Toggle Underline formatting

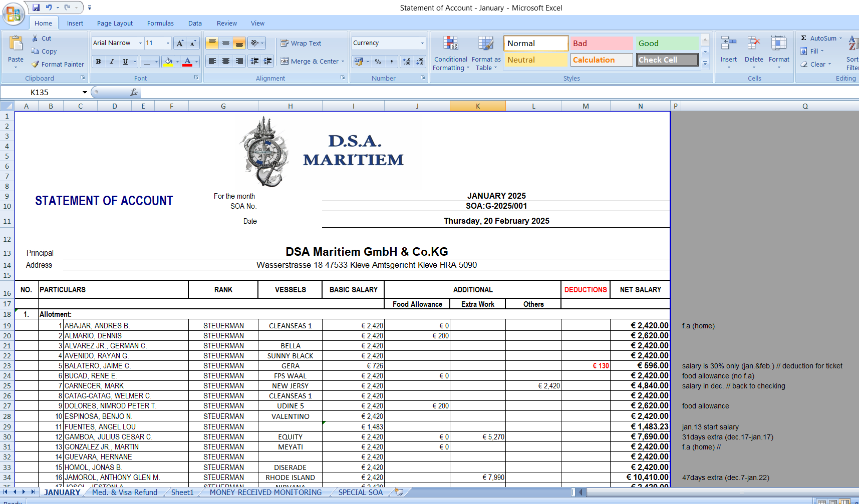click(125, 62)
